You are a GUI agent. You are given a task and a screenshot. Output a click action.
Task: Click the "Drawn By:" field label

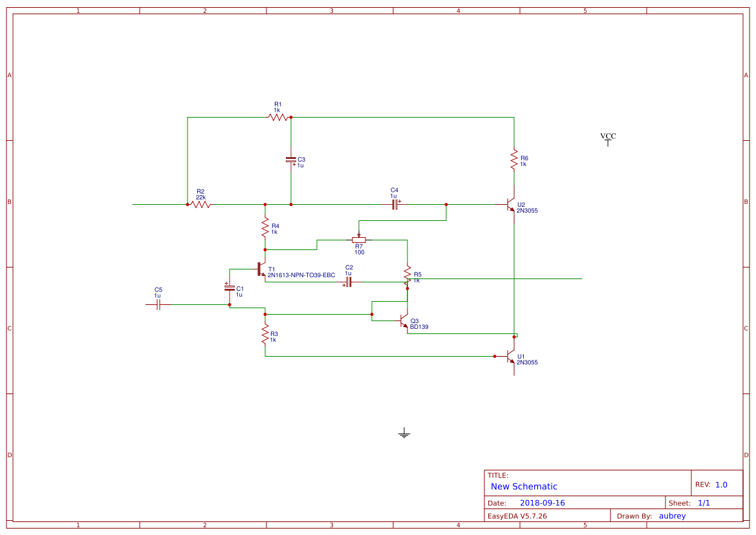[x=634, y=516]
